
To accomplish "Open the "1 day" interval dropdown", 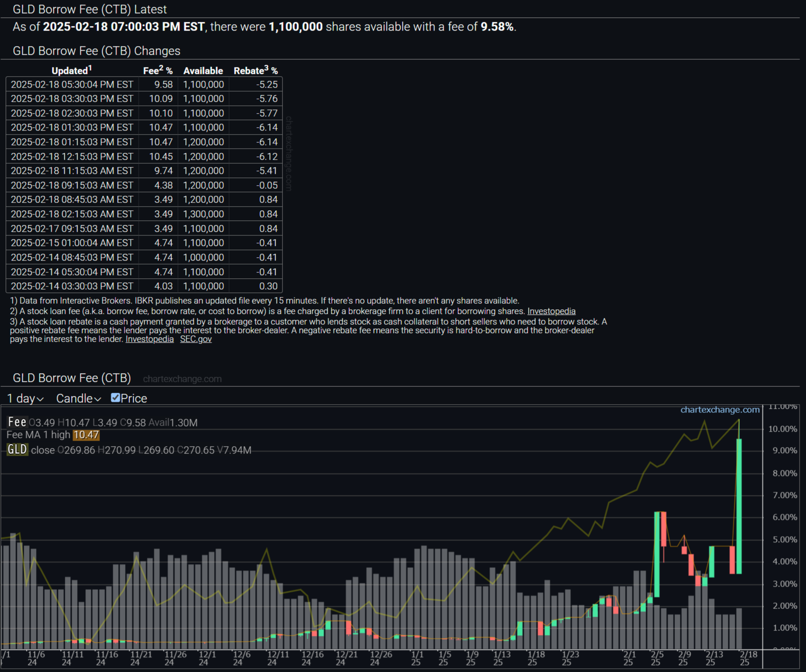I will (25, 399).
